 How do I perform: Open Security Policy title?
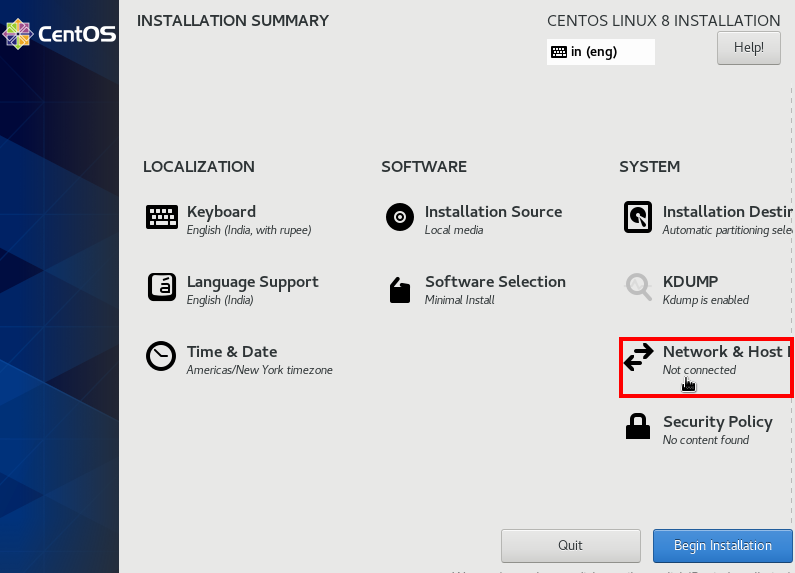point(718,422)
